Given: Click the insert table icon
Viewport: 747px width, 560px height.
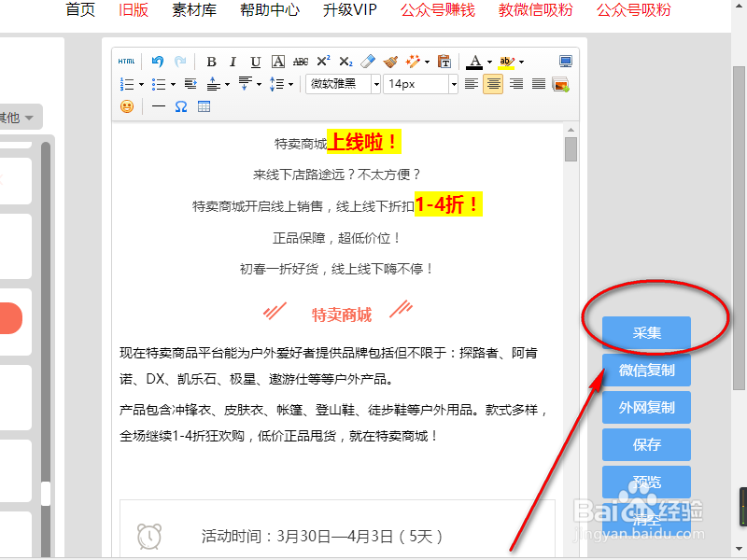Looking at the screenshot, I should click(202, 105).
